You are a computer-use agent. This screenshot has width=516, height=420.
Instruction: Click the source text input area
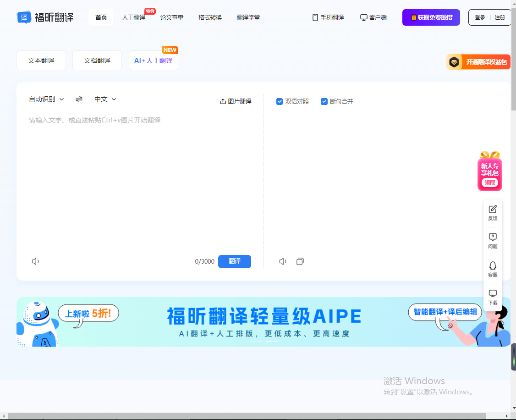tap(140, 182)
